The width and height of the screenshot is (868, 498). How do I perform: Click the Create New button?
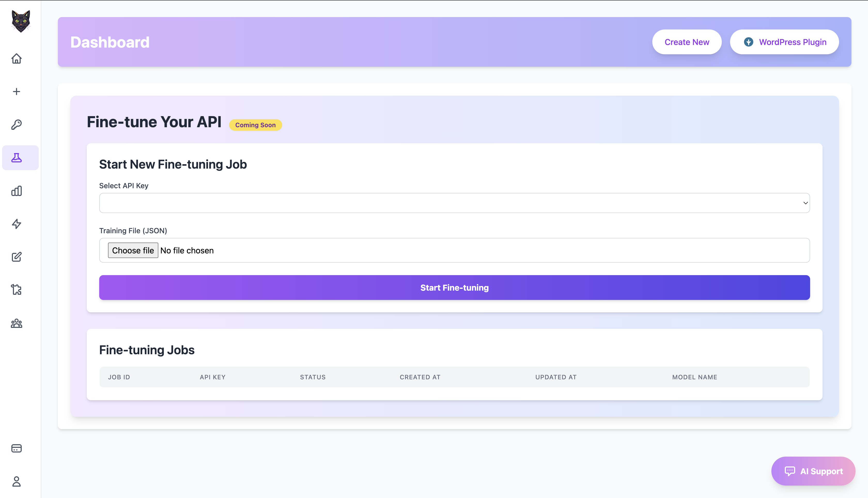[x=687, y=42]
